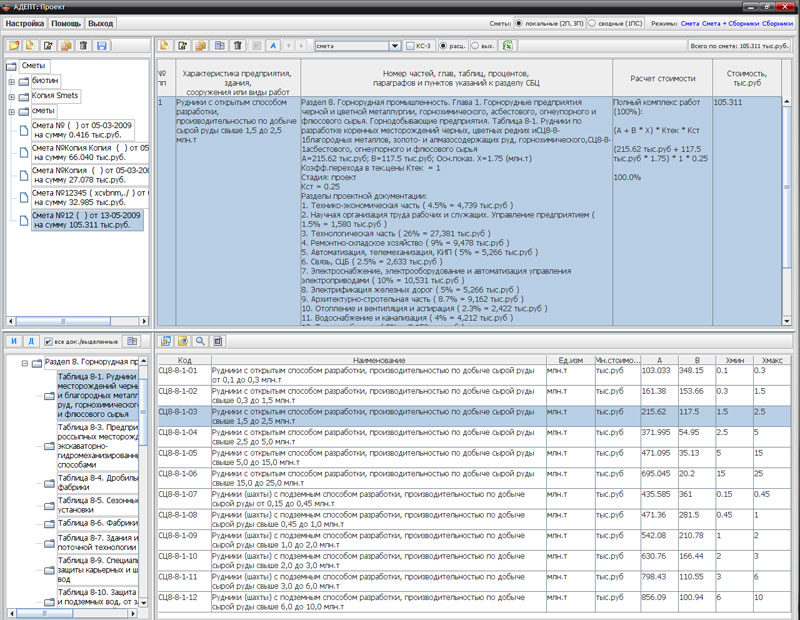Select row СЦ8-8-1-07 in code table
This screenshot has height=620, width=800.
tap(185, 494)
